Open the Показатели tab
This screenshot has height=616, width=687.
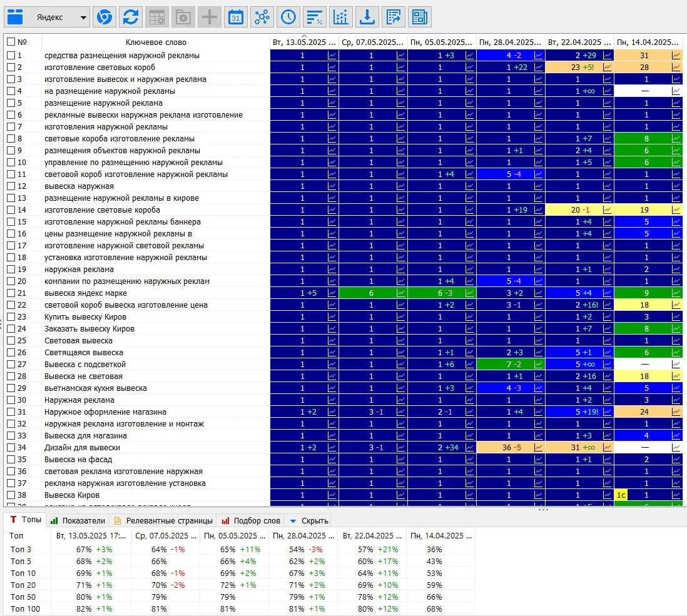[x=78, y=520]
